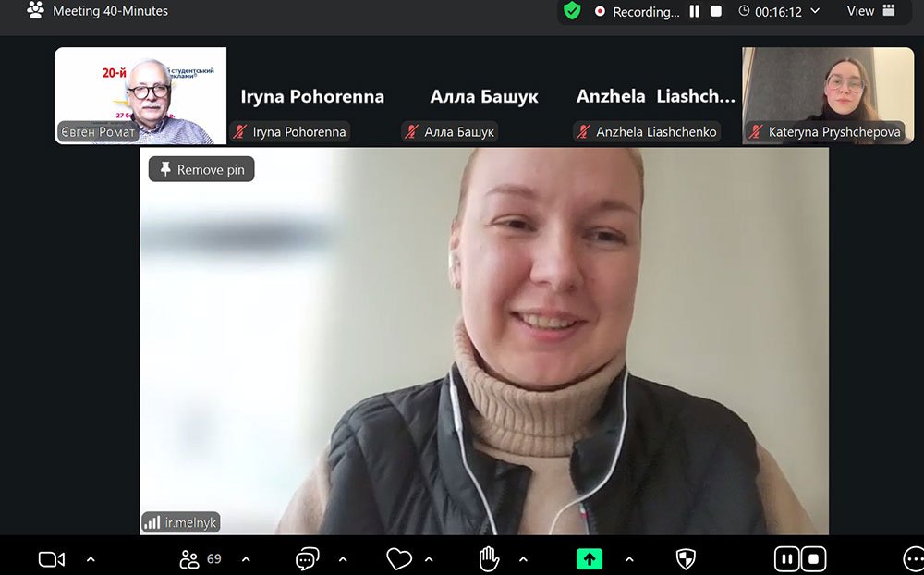The image size is (924, 575).
Task: Expand the participants options chevron
Action: [x=246, y=559]
